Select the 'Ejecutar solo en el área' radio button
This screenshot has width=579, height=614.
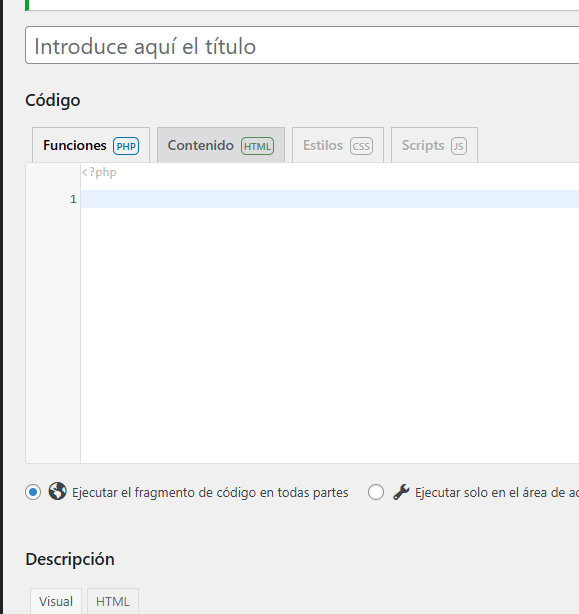(376, 492)
